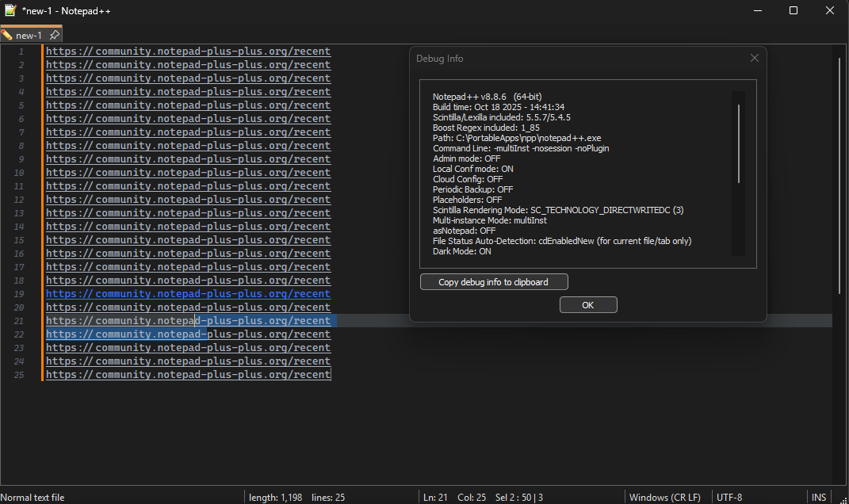Click the bookmark margin beside line 5
The image size is (849, 504).
pyautogui.click(x=37, y=105)
